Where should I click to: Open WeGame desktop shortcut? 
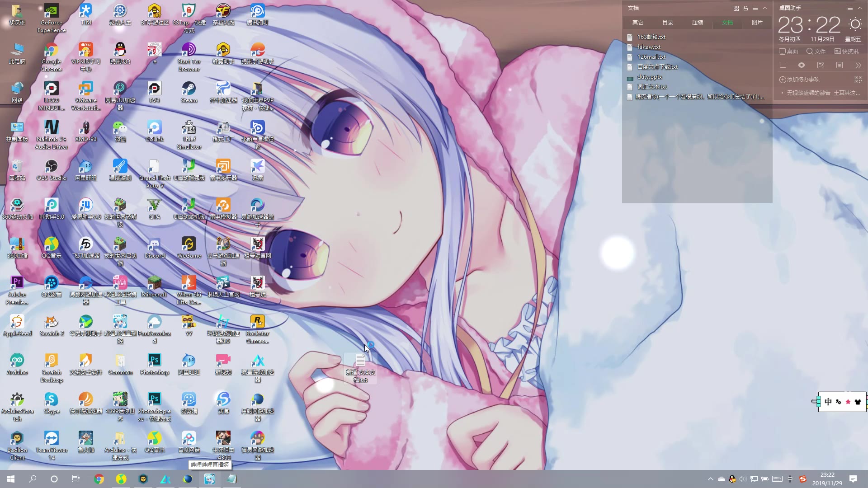click(x=189, y=248)
